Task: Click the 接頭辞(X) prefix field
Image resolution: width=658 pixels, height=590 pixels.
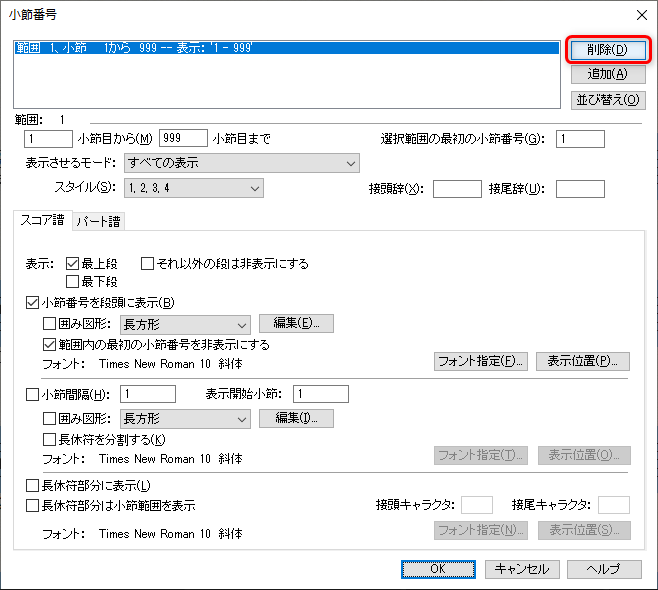Action: pyautogui.click(x=457, y=189)
